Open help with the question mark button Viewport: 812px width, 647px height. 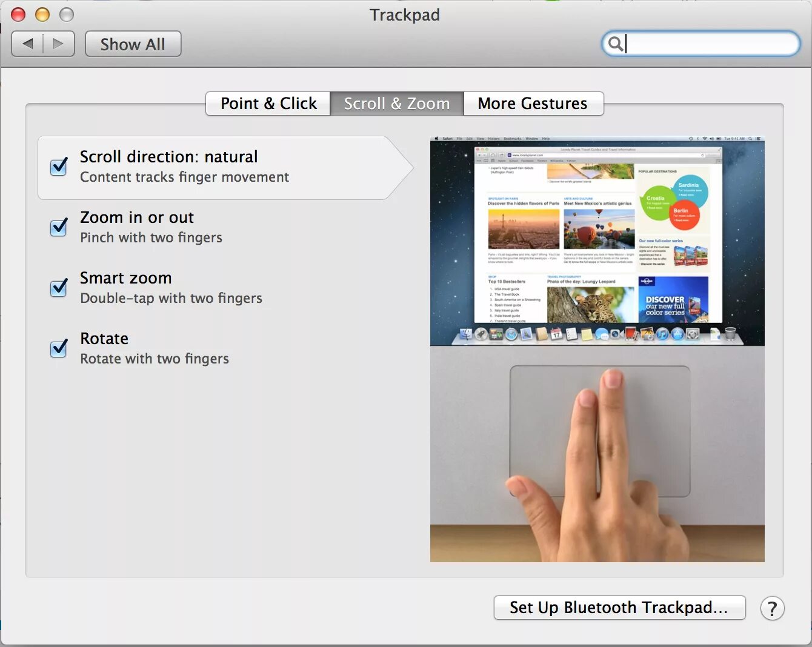(x=772, y=608)
